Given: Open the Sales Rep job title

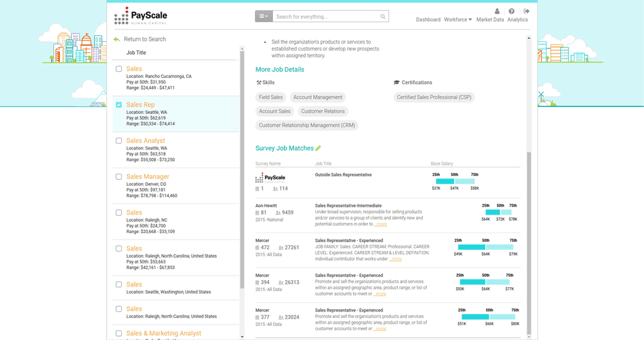Looking at the screenshot, I should [x=140, y=105].
